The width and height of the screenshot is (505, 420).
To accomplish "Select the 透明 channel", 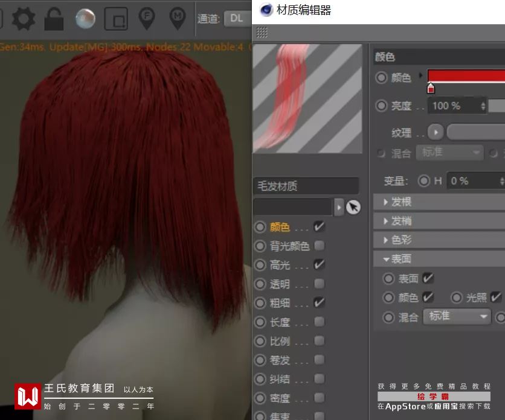I will point(280,284).
